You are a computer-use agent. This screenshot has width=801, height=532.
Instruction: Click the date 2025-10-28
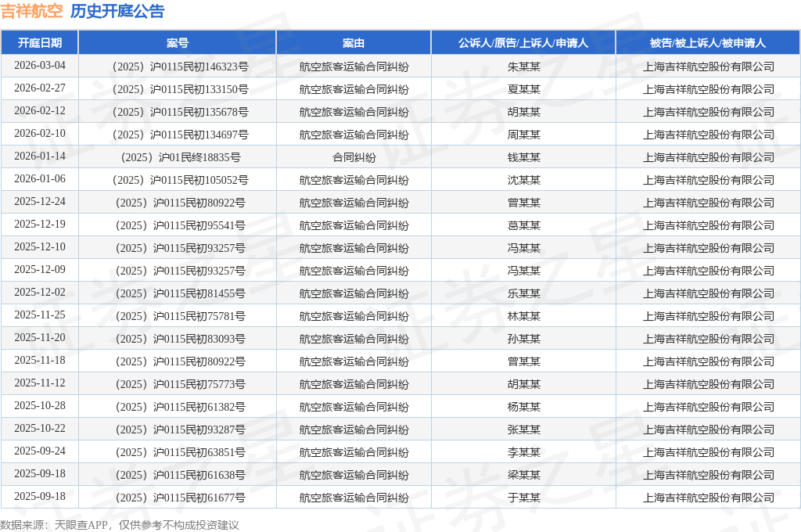click(40, 405)
